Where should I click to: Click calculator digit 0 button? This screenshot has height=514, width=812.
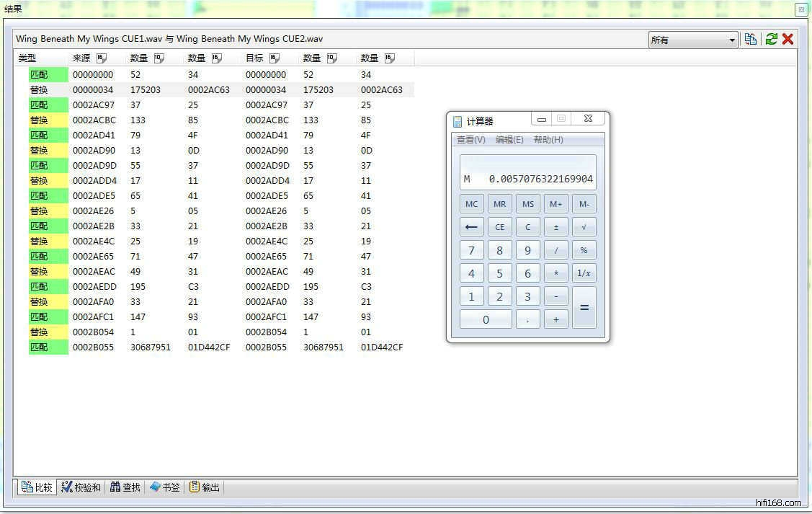pyautogui.click(x=486, y=319)
